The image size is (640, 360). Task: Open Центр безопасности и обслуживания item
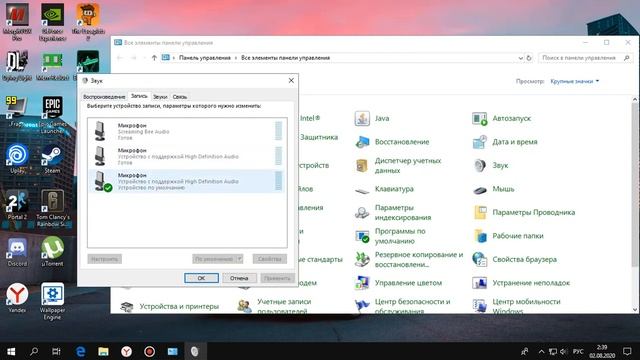point(402,305)
